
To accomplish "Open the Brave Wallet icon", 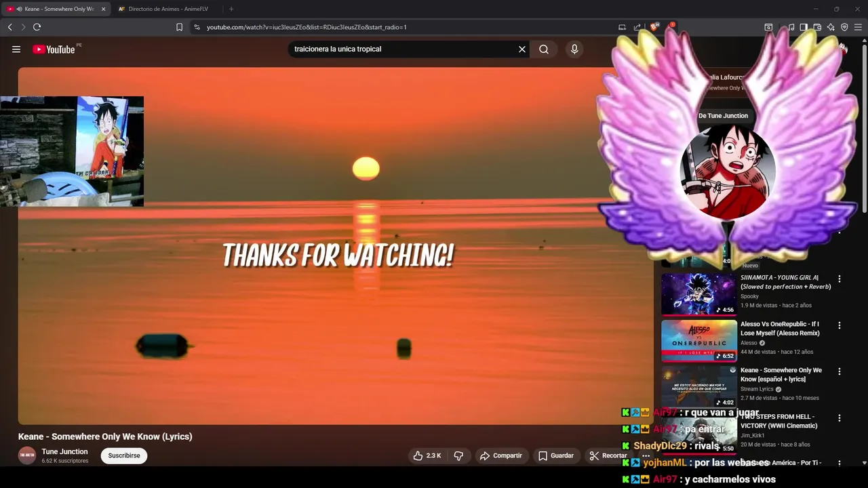I will (x=817, y=27).
